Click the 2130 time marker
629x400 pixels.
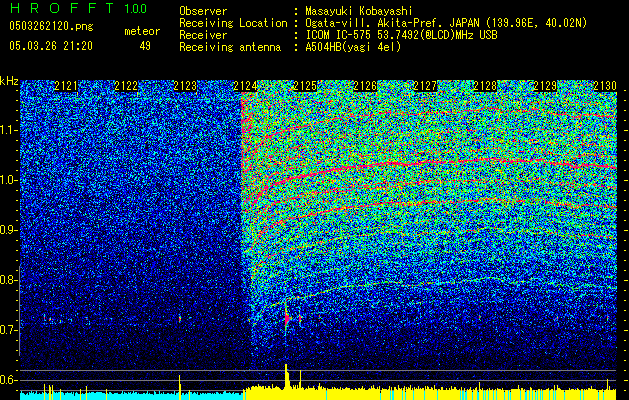pos(605,86)
